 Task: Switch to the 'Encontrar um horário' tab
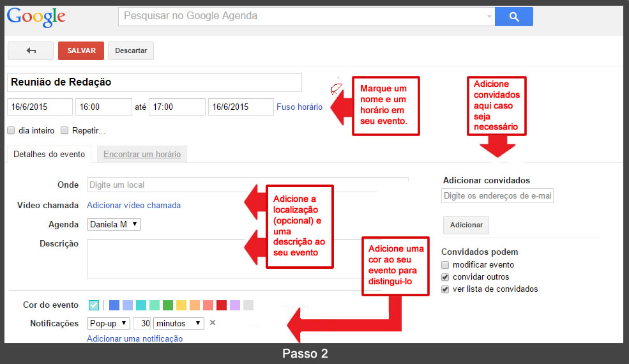[x=142, y=154]
